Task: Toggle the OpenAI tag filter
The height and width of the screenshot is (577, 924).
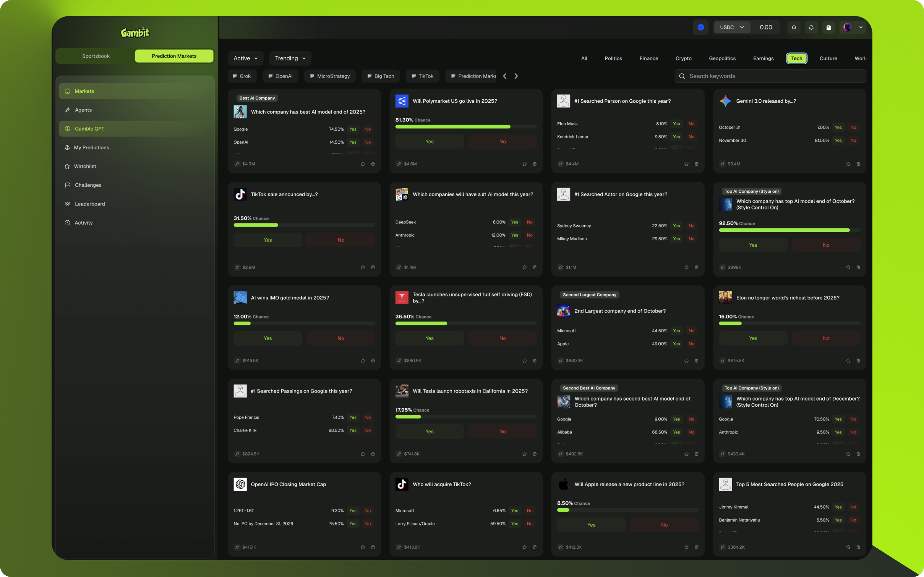Action: 280,76
